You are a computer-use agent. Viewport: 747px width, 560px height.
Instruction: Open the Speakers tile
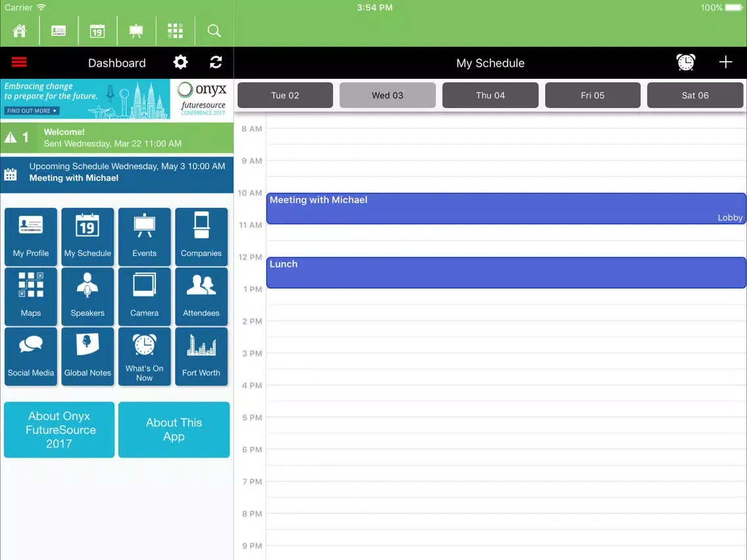87,296
